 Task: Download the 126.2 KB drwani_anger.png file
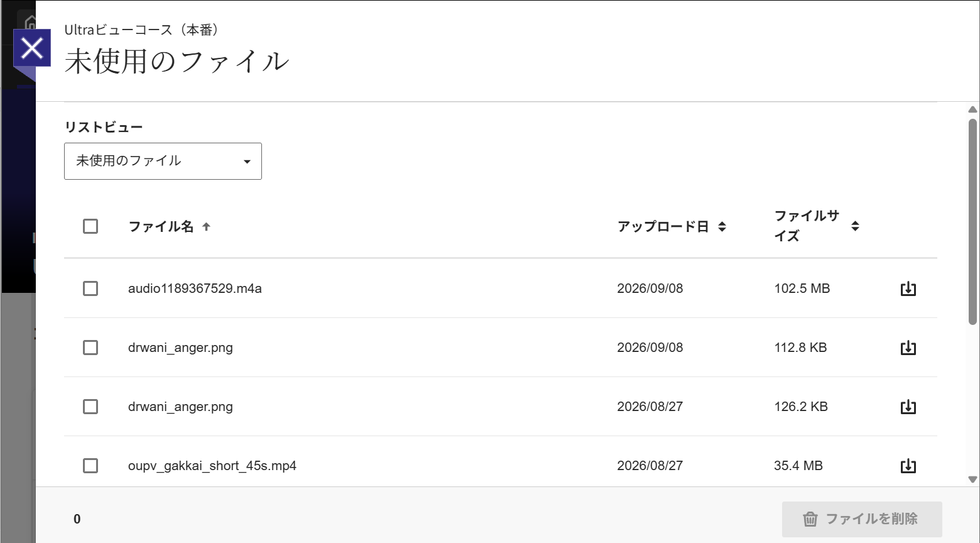(x=908, y=407)
